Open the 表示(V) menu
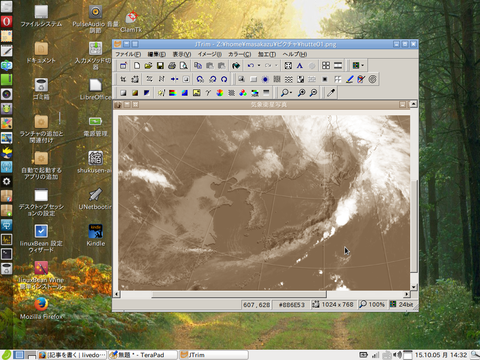Viewport: 480px width, 360px height. 182,54
